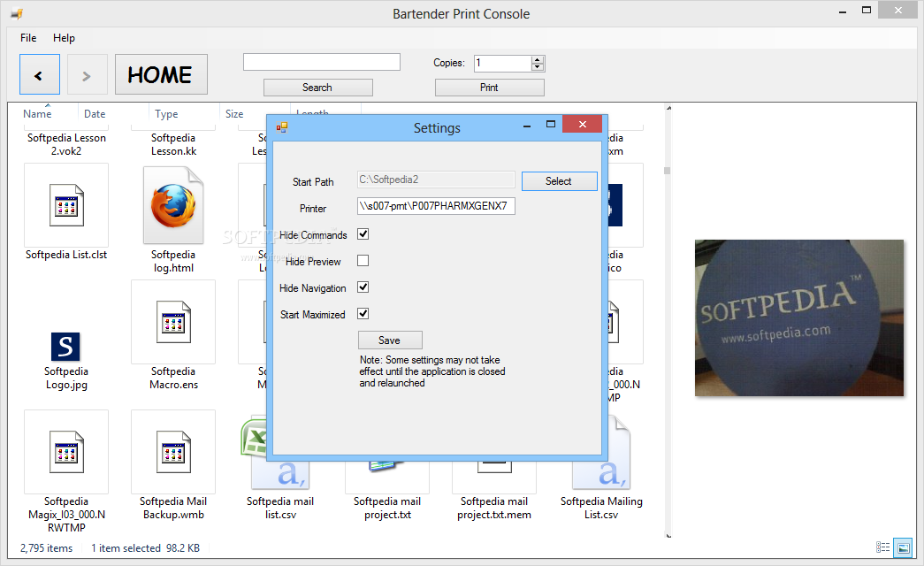Select Softpedia mail project.txt file name
Viewport: 924px width, 566px height.
click(387, 508)
